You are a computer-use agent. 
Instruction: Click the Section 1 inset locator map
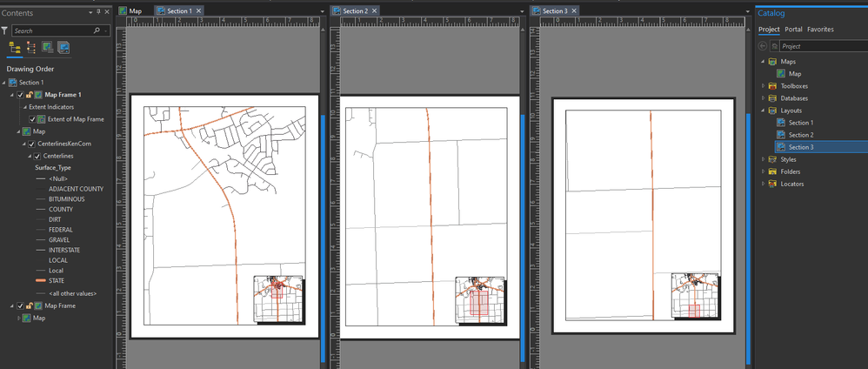point(279,299)
